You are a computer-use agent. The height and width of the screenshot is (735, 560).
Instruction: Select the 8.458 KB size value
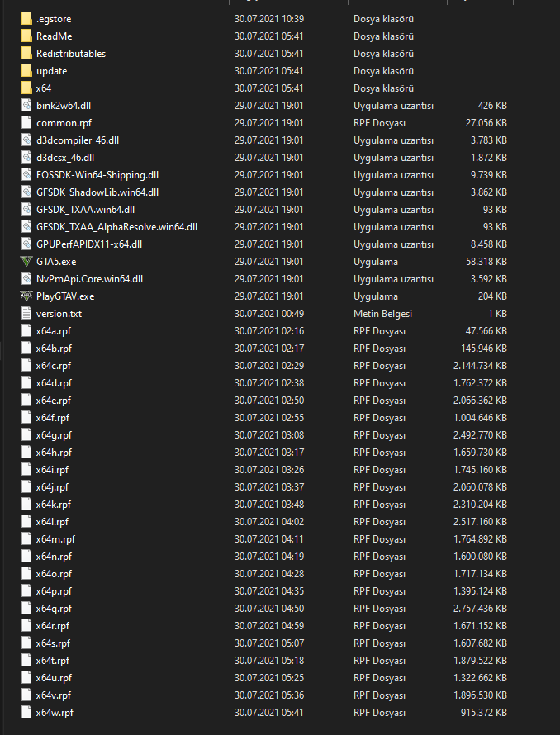489,244
